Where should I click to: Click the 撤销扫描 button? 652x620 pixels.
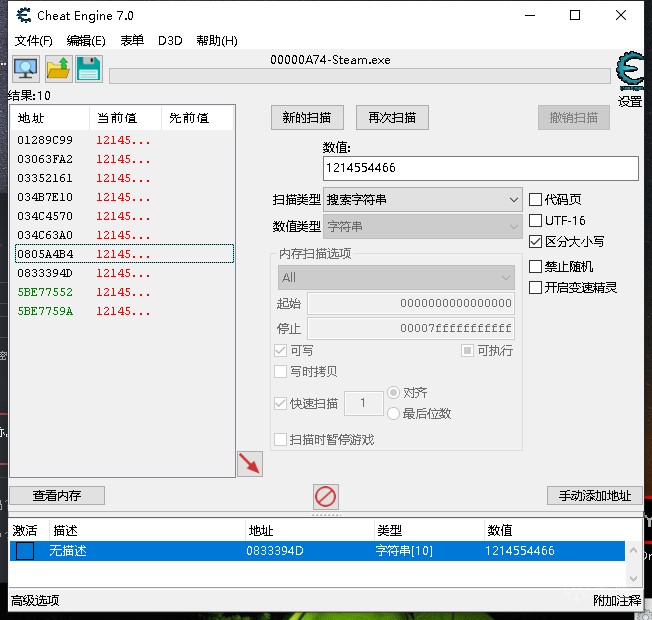pos(574,118)
